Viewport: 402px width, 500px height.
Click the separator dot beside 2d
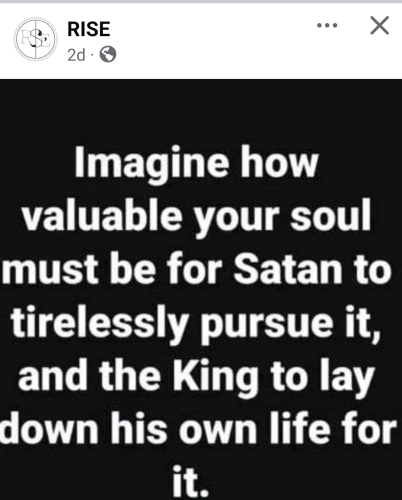coord(93,55)
